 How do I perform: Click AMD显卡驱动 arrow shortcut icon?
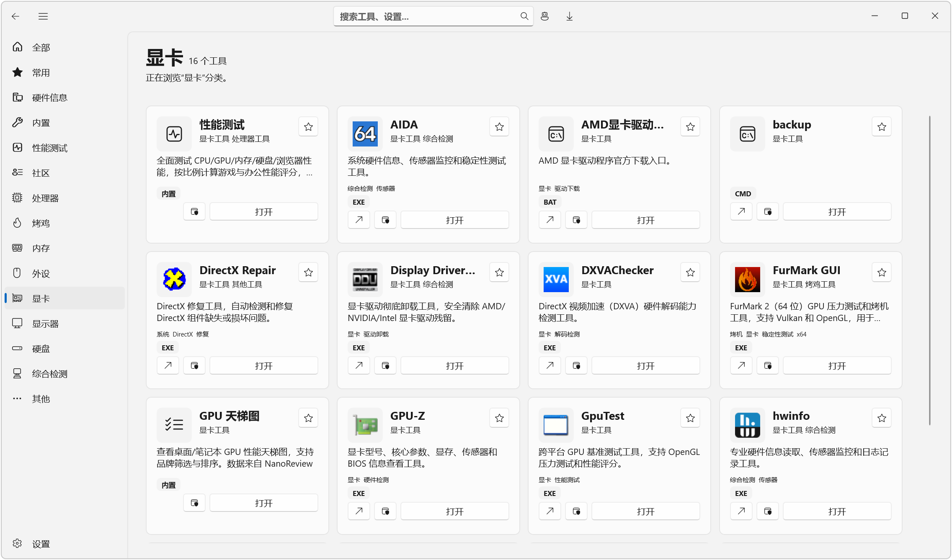[550, 220]
